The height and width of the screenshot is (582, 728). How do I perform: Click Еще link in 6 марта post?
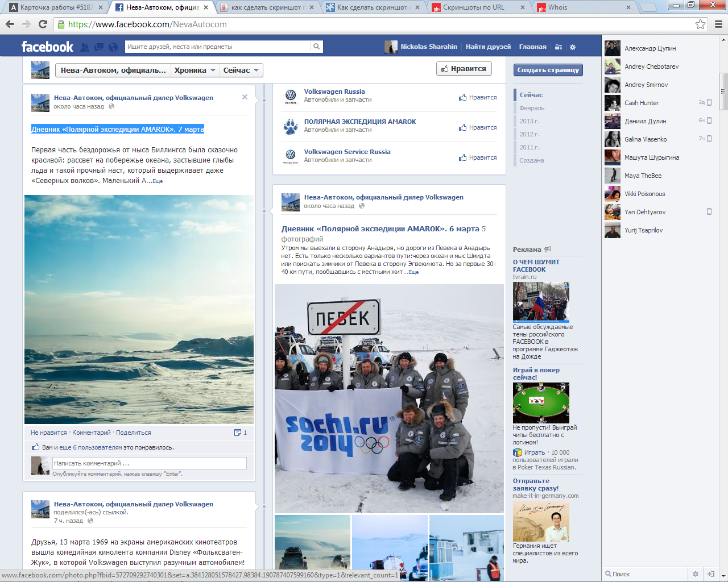(413, 272)
